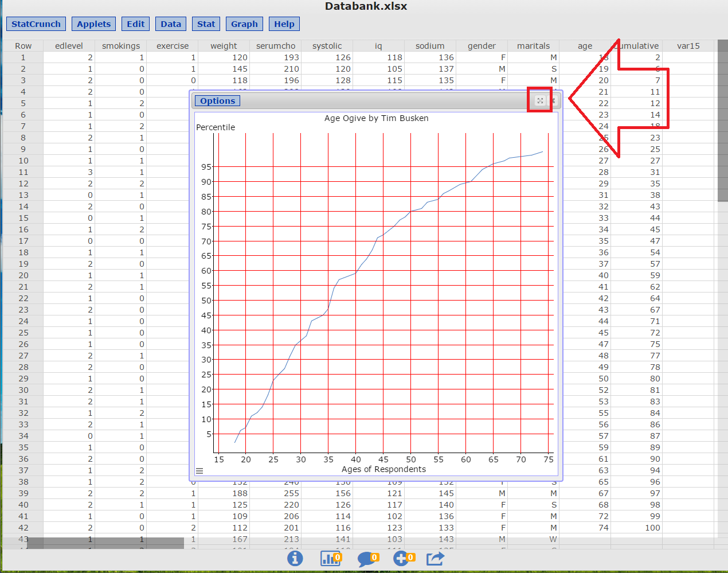
Task: Select the systolic column header
Action: point(327,46)
